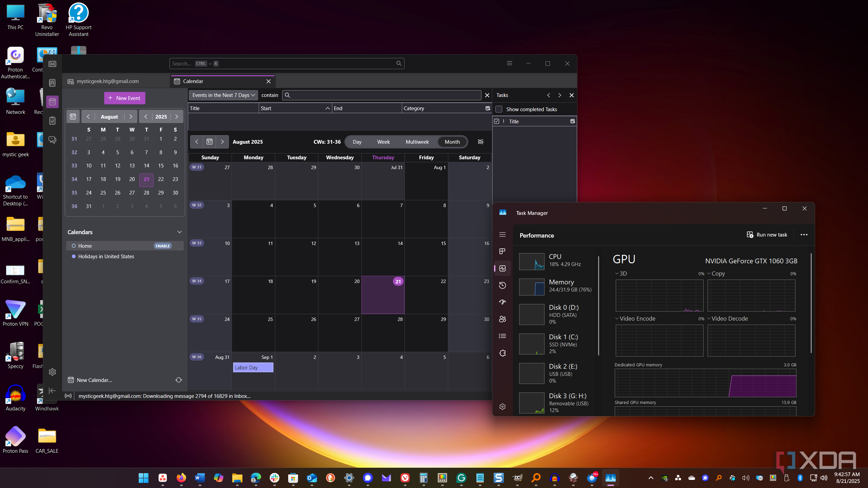Toggle Show completed Tasks checkbox
868x488 pixels.
(x=499, y=109)
